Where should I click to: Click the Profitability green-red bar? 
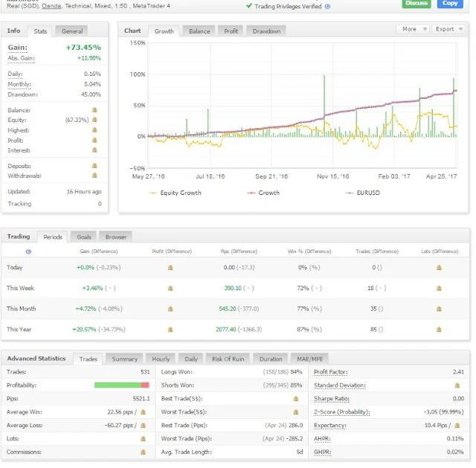(x=122, y=385)
